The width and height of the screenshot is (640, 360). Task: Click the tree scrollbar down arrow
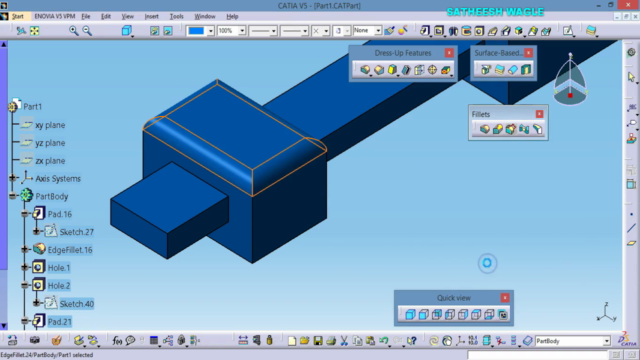pyautogui.click(x=4, y=326)
